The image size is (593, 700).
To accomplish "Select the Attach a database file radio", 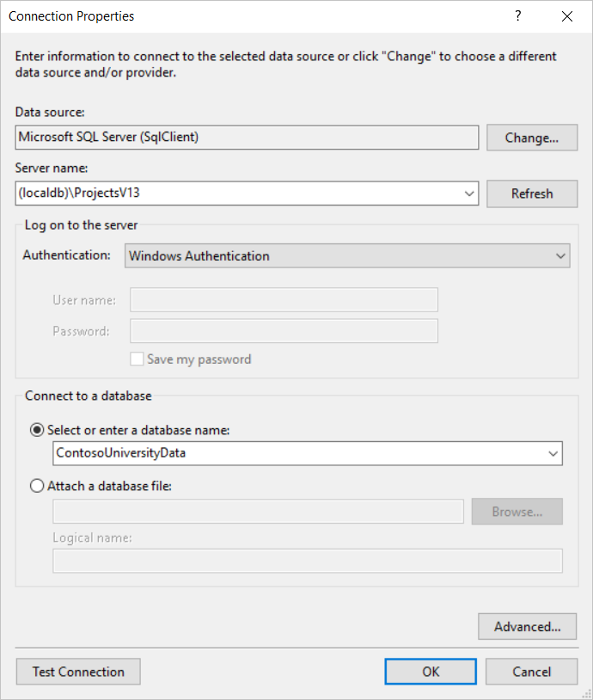I will coord(37,486).
